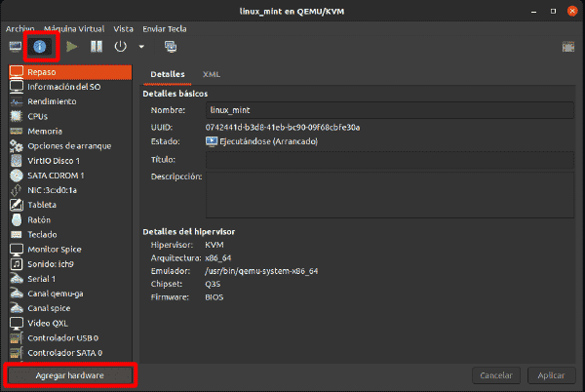Show the graphical console view icon
This screenshot has width=585, height=392.
click(16, 47)
